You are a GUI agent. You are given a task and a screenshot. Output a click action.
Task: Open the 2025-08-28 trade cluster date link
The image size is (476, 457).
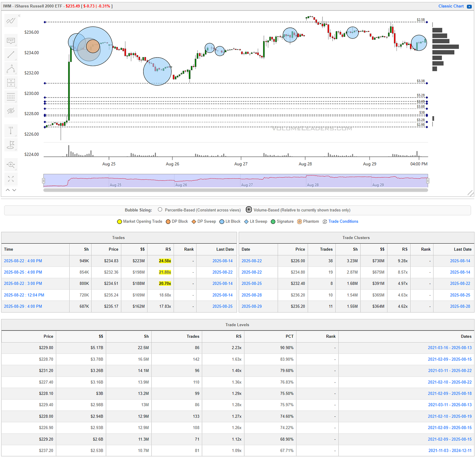point(251,295)
